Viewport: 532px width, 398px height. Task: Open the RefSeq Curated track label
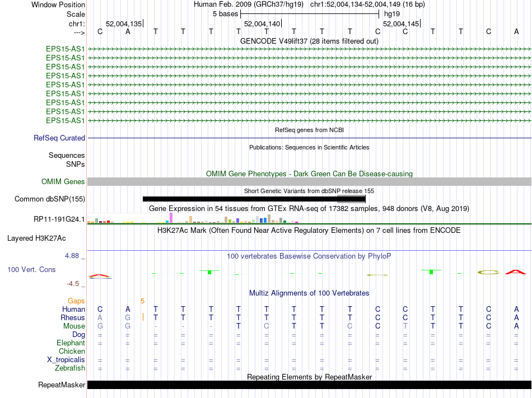click(x=59, y=138)
